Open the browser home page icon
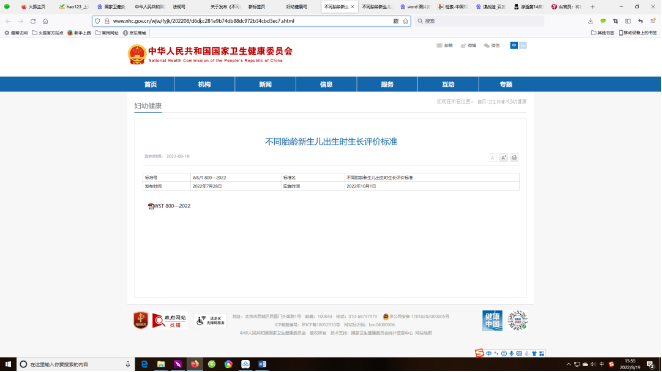Screen dimensions: 662x372 45,21
